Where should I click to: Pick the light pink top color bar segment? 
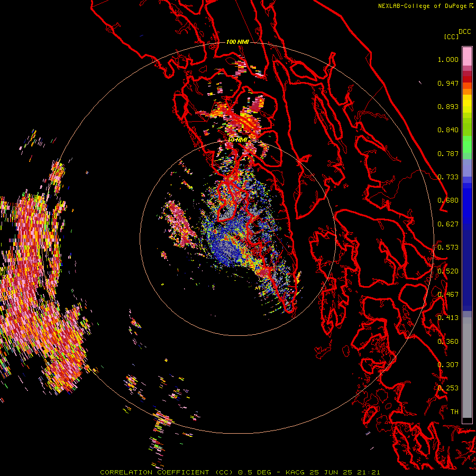467,57
